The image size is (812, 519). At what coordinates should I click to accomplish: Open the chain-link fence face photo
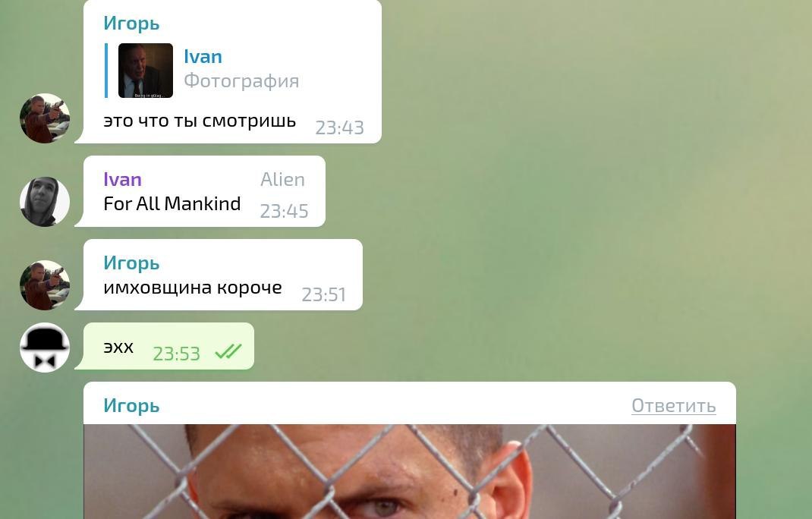(410, 471)
